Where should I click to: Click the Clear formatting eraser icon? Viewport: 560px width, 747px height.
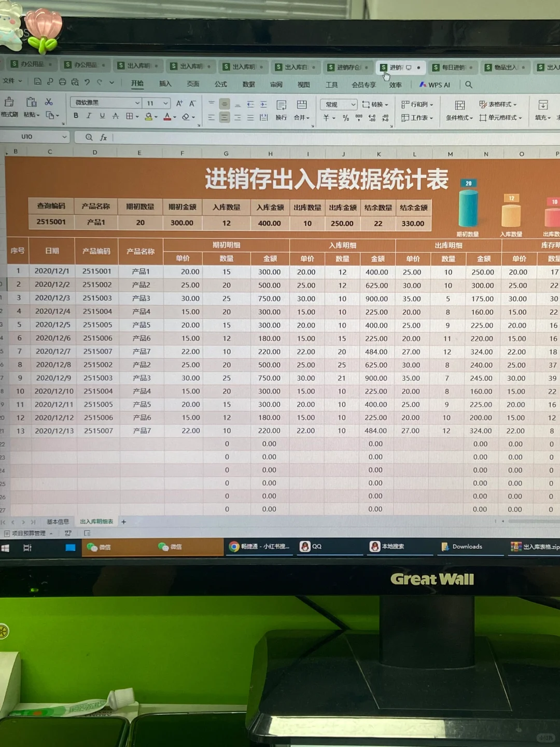[186, 117]
